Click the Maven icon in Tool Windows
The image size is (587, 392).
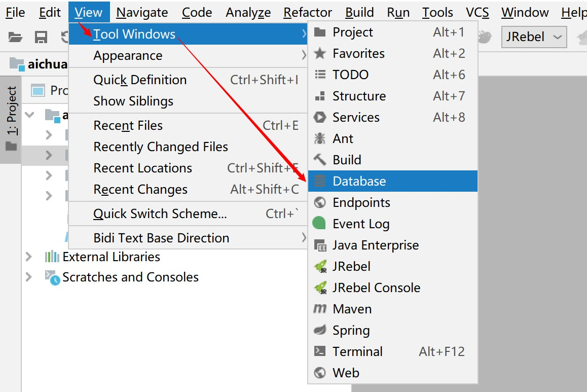tap(319, 309)
